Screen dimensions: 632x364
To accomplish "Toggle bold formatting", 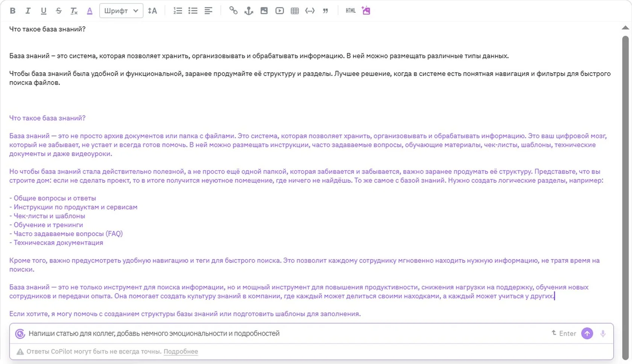I will (x=12, y=11).
